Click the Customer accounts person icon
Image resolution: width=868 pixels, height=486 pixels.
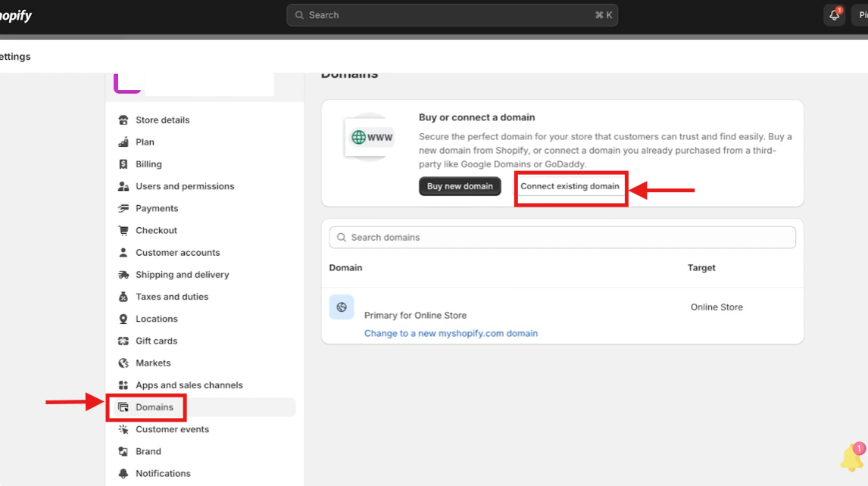click(x=123, y=253)
